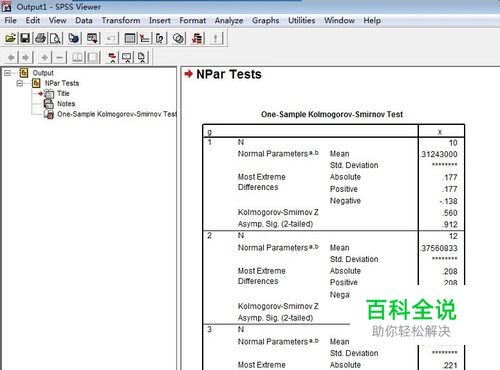The width and height of the screenshot is (500, 370).
Task: Click group 1 Mean value .31243000
Action: tap(439, 154)
